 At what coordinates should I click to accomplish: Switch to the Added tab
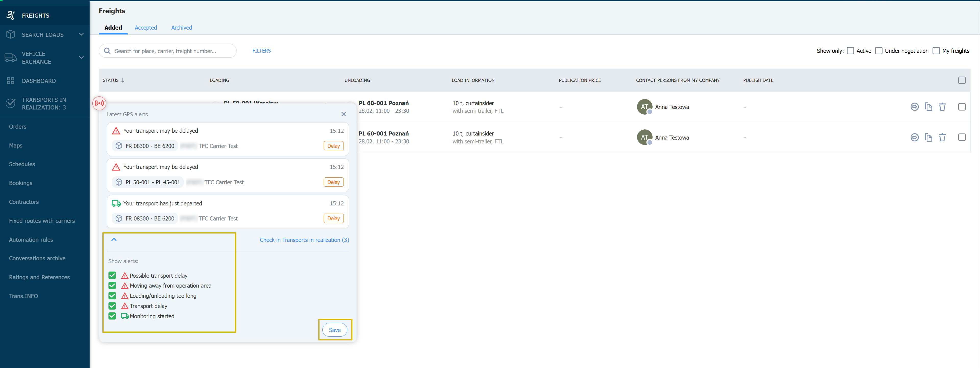point(113,27)
